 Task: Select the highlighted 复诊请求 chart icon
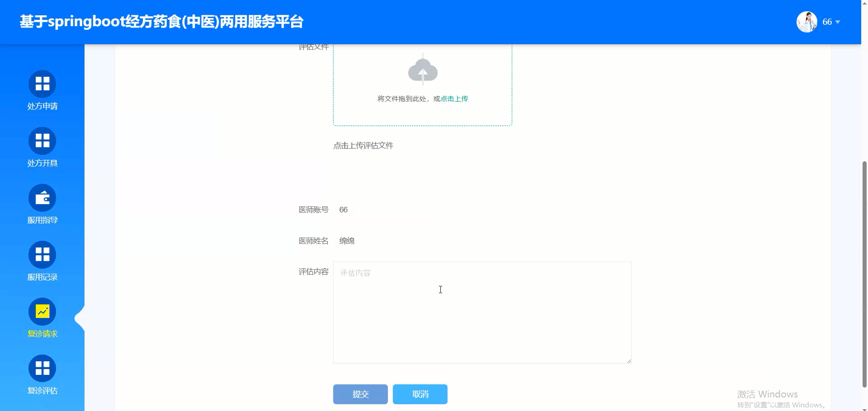42,311
